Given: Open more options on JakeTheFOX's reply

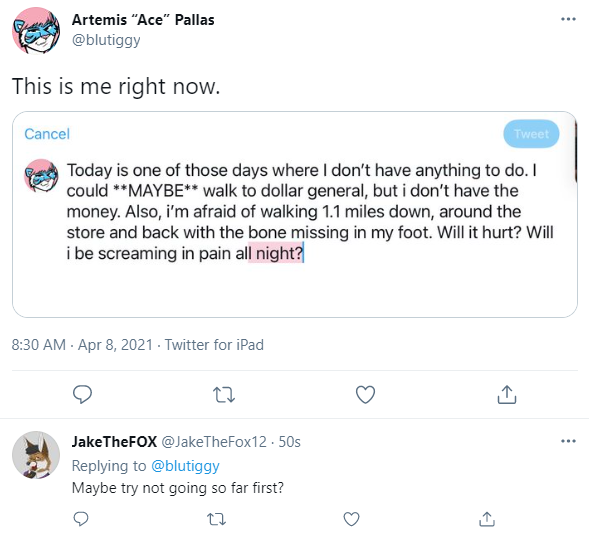Looking at the screenshot, I should (568, 441).
